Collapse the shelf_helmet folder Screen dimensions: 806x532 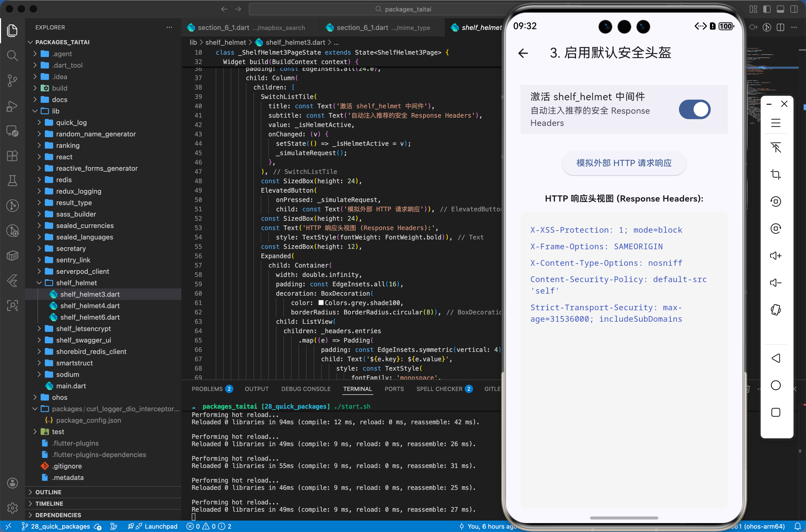pos(76,283)
